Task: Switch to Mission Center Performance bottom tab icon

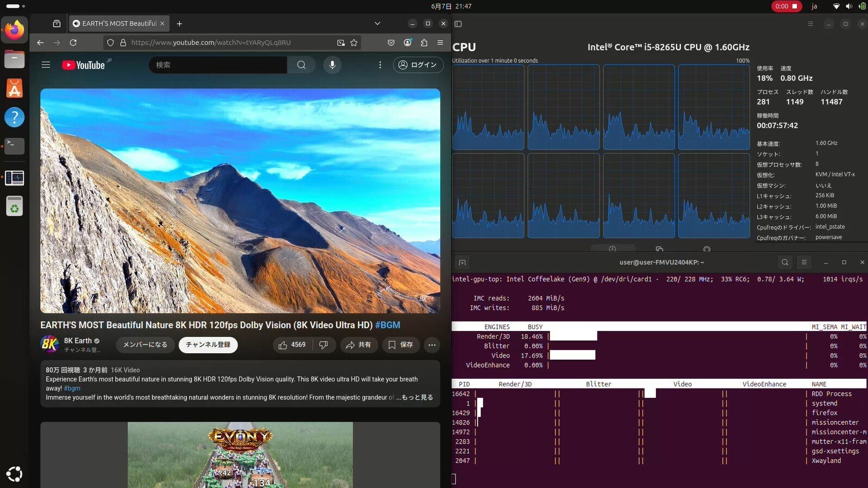Action: point(613,249)
